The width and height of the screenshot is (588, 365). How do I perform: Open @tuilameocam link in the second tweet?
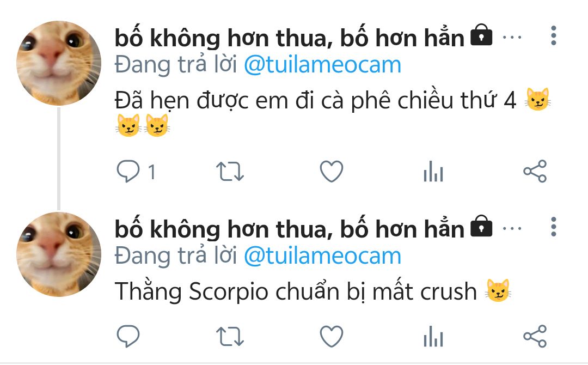(x=322, y=256)
